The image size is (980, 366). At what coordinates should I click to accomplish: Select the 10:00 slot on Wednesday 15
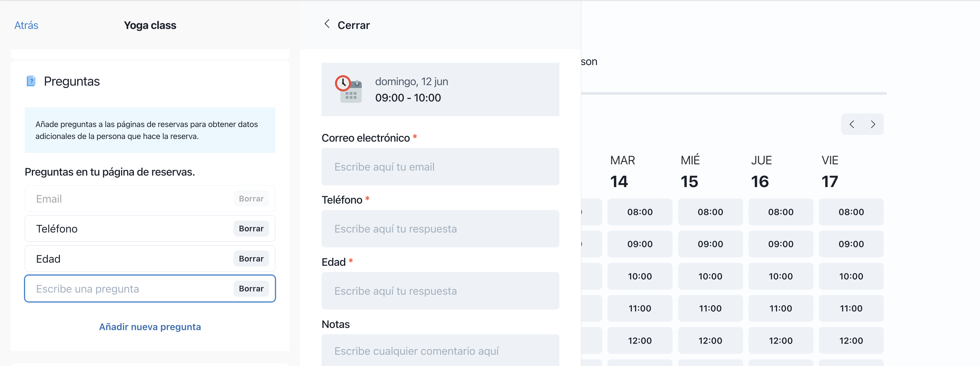click(x=710, y=276)
